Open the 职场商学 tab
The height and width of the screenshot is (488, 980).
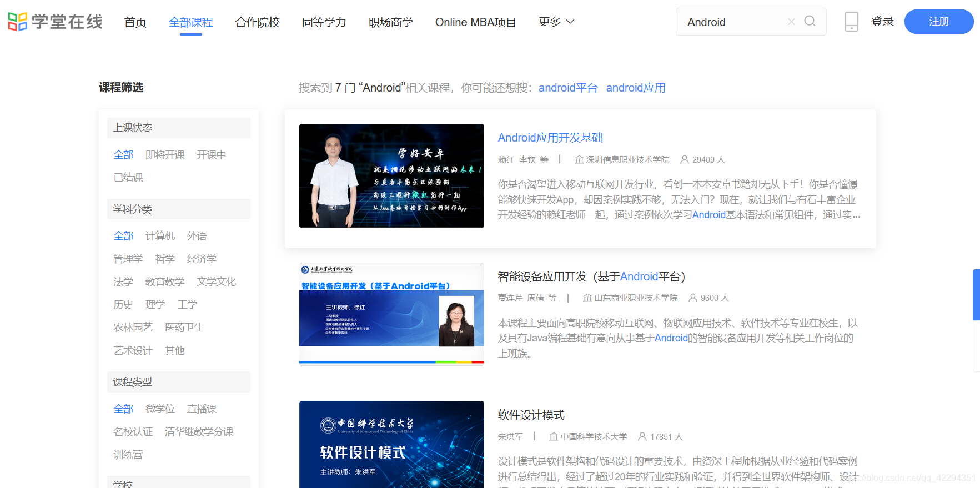pos(391,22)
